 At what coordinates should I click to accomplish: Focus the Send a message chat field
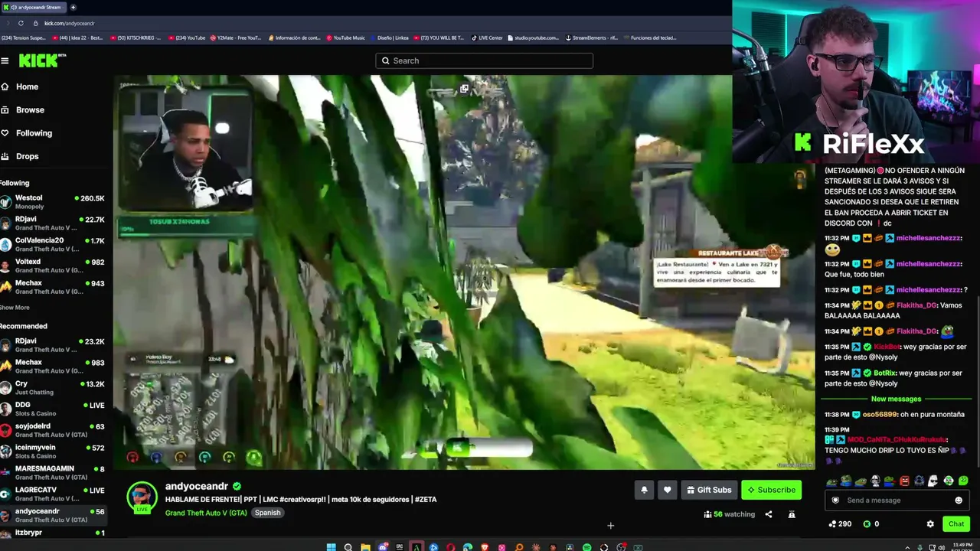[x=897, y=500]
